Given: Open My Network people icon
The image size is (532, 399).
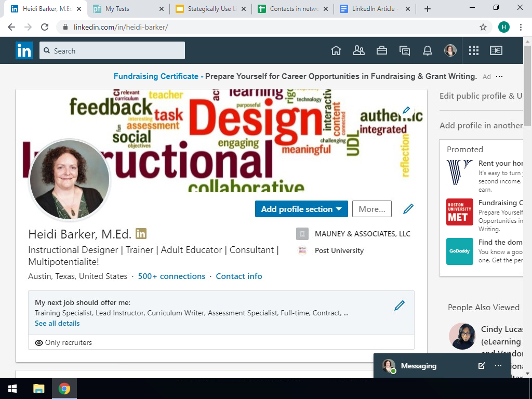Looking at the screenshot, I should [x=358, y=50].
